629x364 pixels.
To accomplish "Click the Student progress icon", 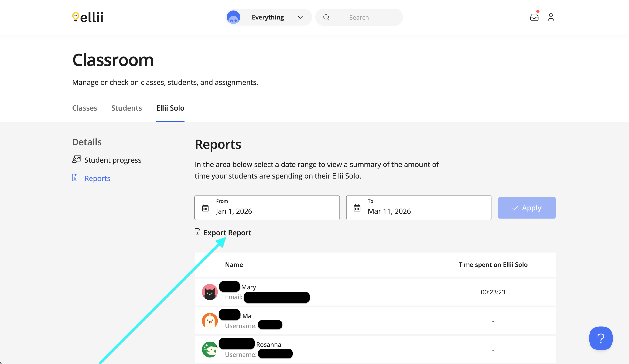I will pyautogui.click(x=76, y=159).
